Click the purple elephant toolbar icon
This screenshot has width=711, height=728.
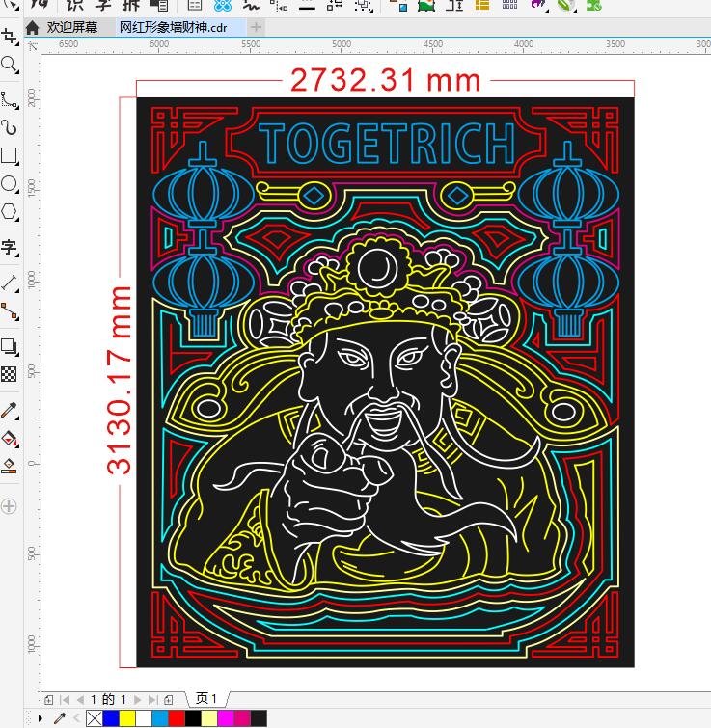click(537, 5)
